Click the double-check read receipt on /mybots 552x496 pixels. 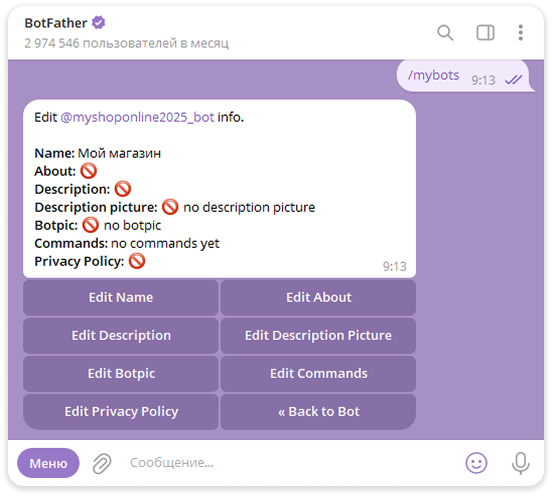click(x=514, y=80)
